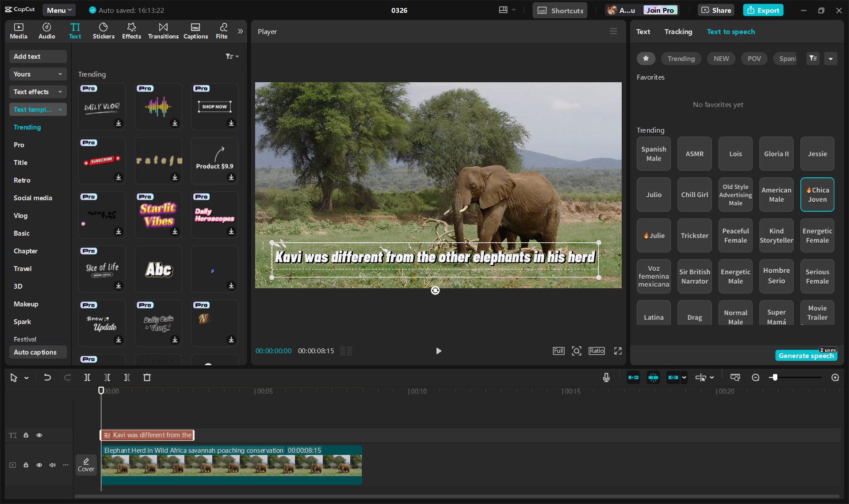849x504 pixels.
Task: Open the Effects panel
Action: (x=131, y=31)
